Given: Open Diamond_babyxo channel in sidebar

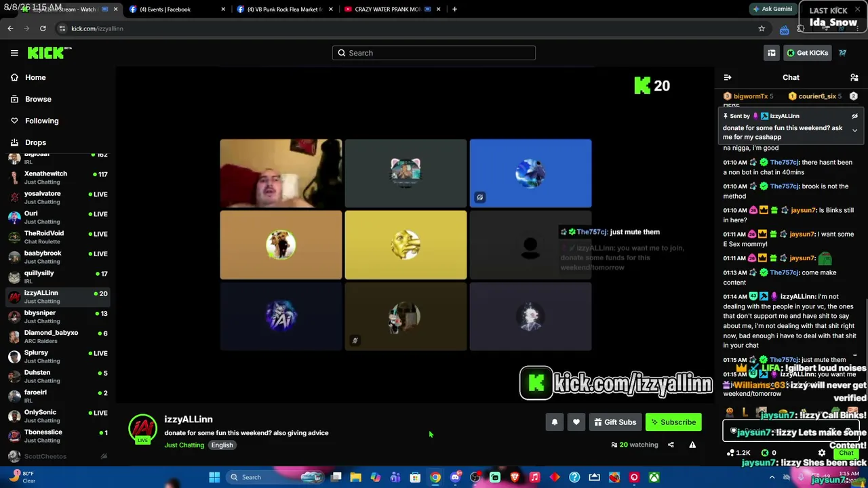Looking at the screenshot, I should coord(58,336).
